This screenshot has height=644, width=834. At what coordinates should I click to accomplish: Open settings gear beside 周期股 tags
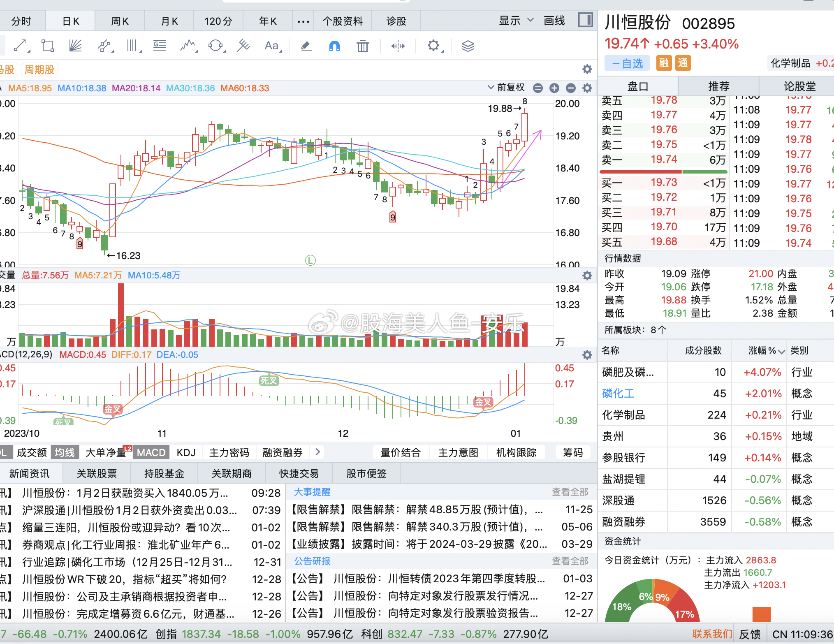tap(587, 69)
